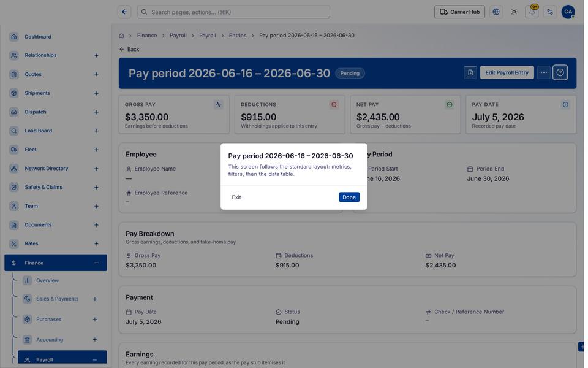This screenshot has height=368, width=588.
Task: Open Dashboard in the sidebar
Action: point(56,37)
